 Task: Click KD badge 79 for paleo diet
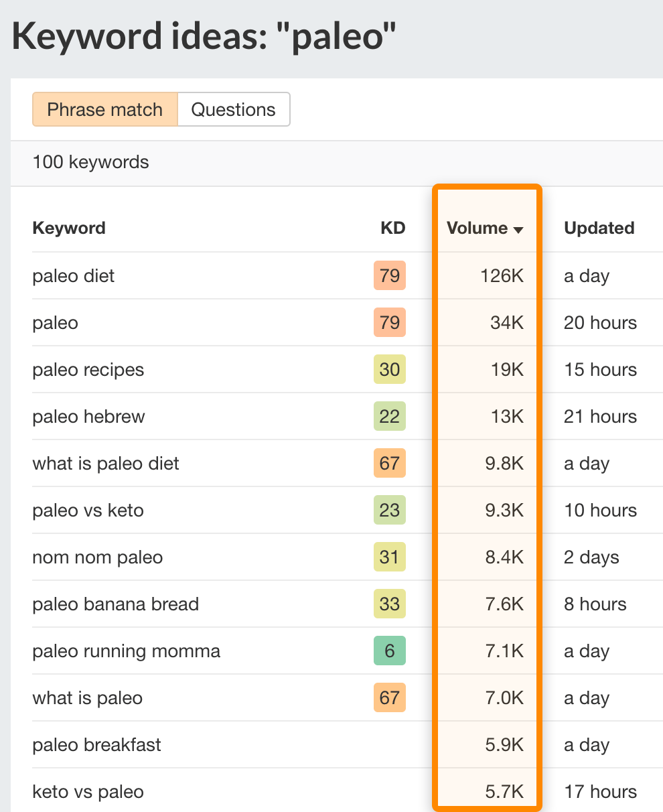click(x=390, y=276)
